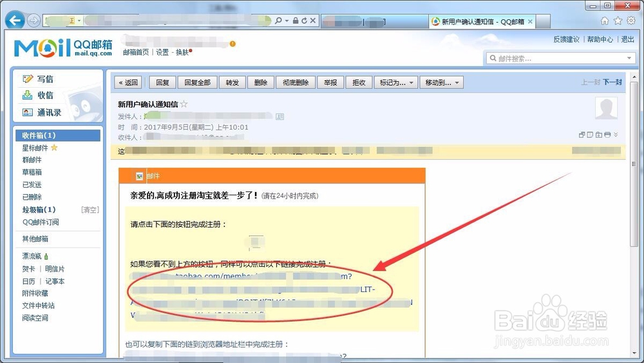The image size is (644, 363).
Task: Click the 转发 button
Action: (x=232, y=83)
